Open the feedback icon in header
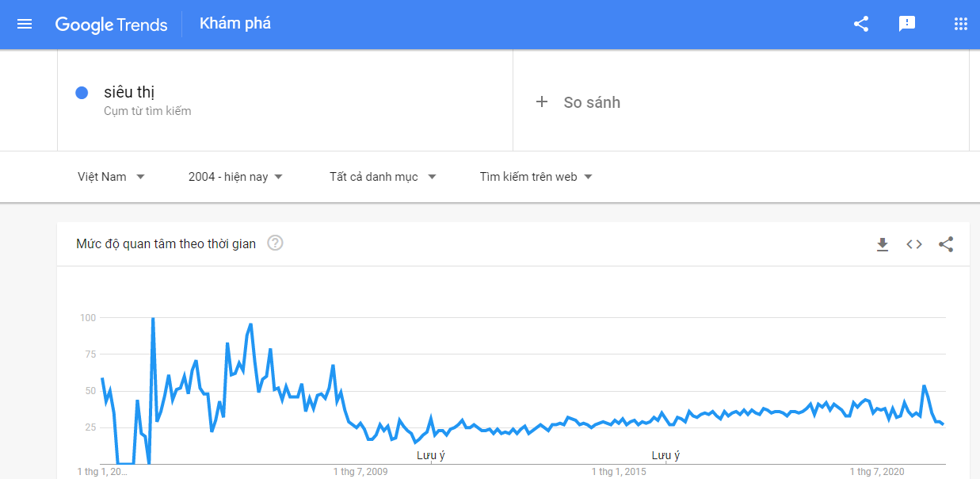 (x=907, y=24)
